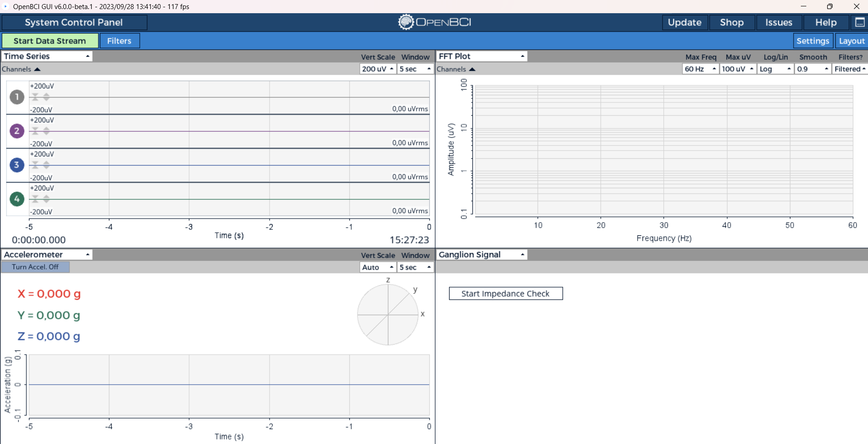
Task: Click the inward-arrows scale icon on channel 4
Action: coord(35,199)
